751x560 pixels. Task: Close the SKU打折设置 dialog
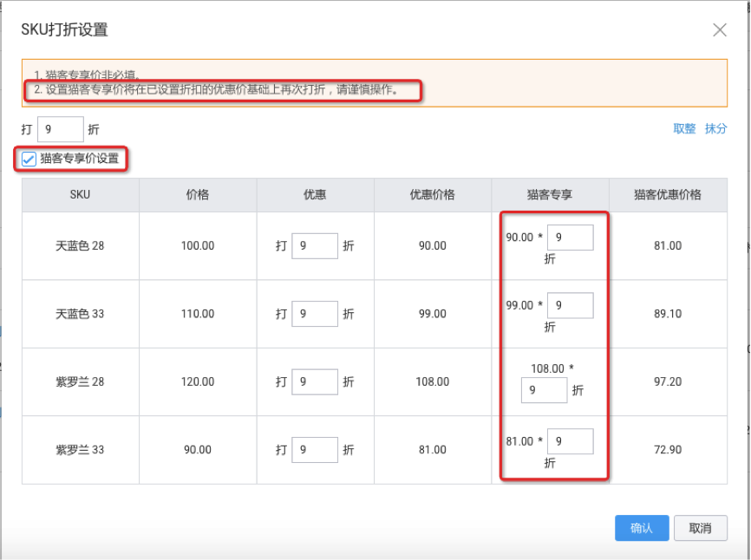721,29
